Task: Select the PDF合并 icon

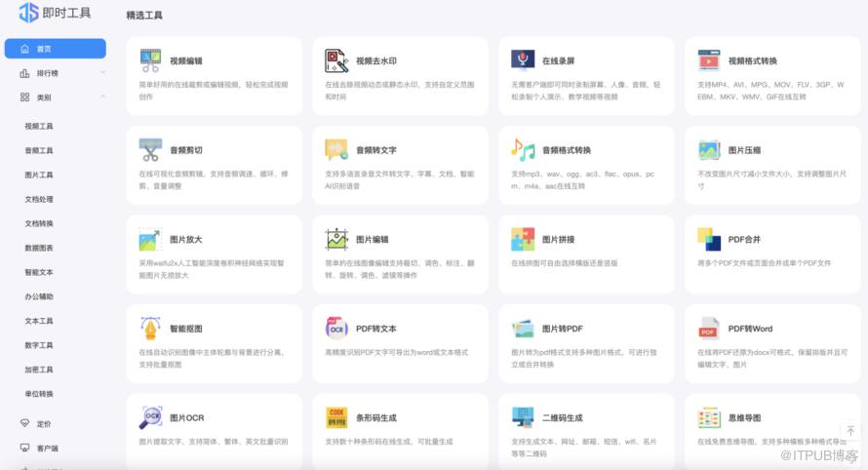Action: (x=709, y=239)
